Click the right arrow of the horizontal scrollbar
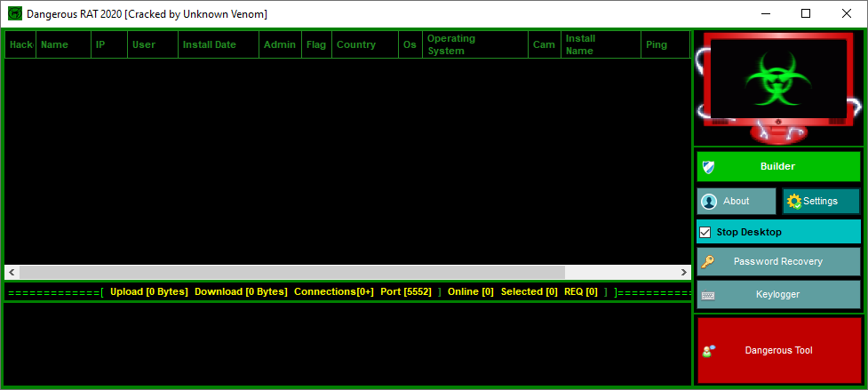Image resolution: width=868 pixels, height=390 pixels. 683,272
